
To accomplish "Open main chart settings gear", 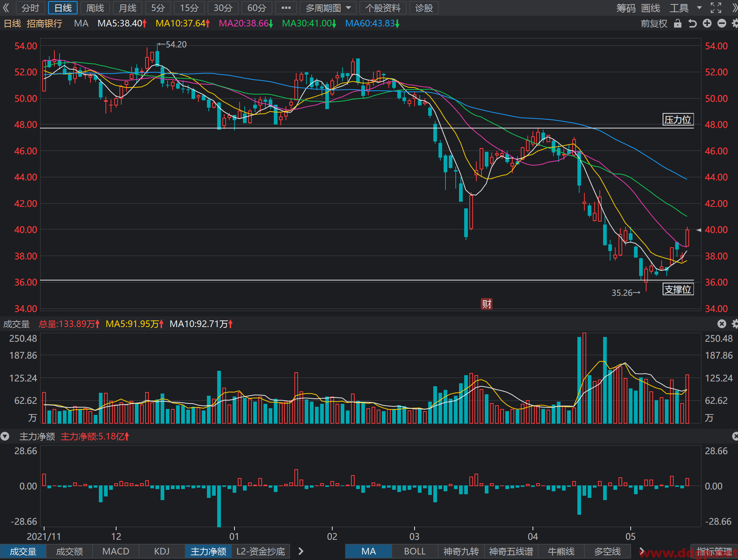I will (x=735, y=24).
